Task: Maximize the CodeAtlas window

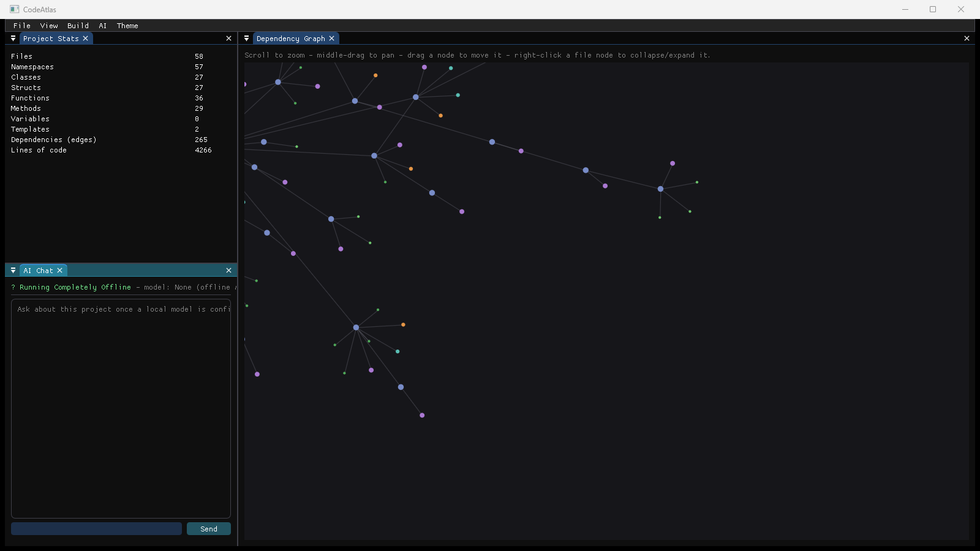Action: point(933,9)
